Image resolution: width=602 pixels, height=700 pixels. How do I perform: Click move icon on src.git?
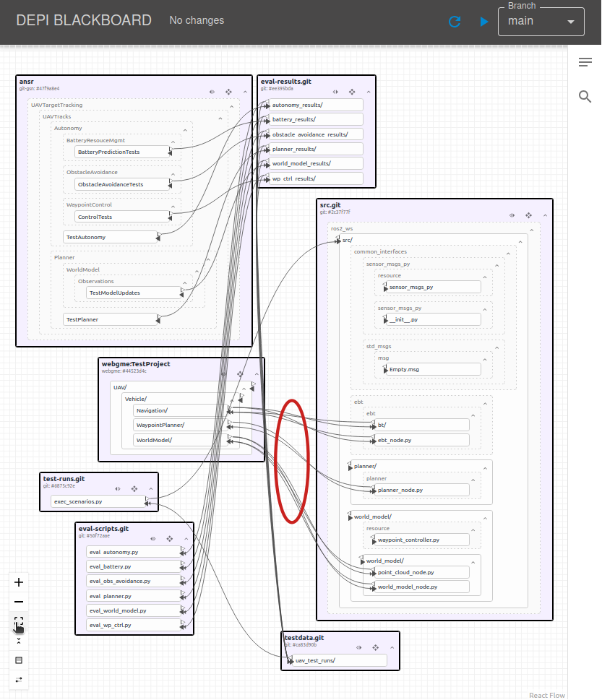pyautogui.click(x=529, y=215)
